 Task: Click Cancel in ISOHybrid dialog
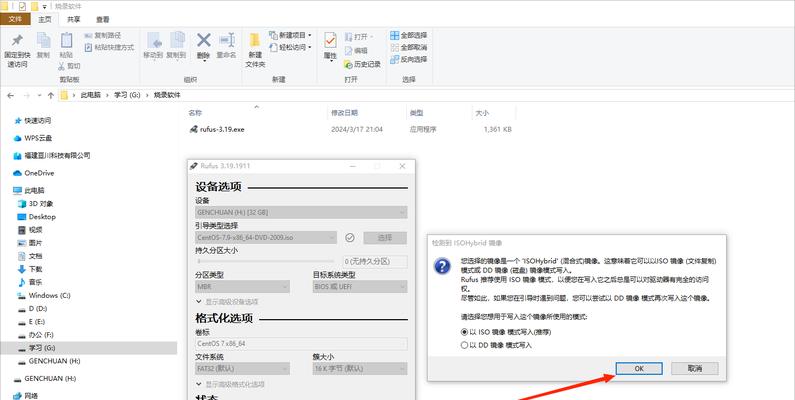coord(695,369)
